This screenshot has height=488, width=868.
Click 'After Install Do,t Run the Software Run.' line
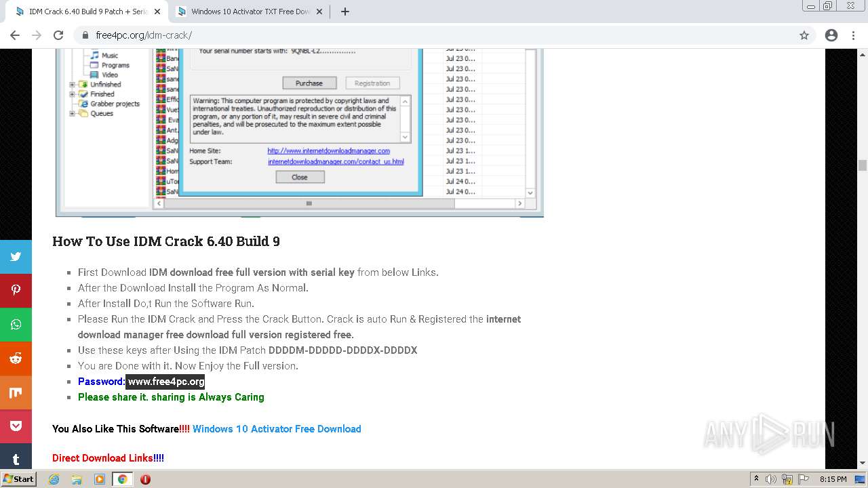click(x=166, y=304)
